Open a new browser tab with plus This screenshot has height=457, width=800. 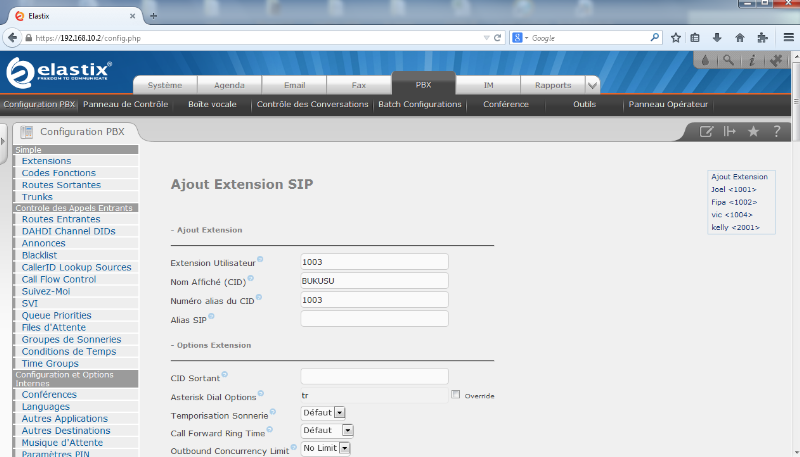153,16
